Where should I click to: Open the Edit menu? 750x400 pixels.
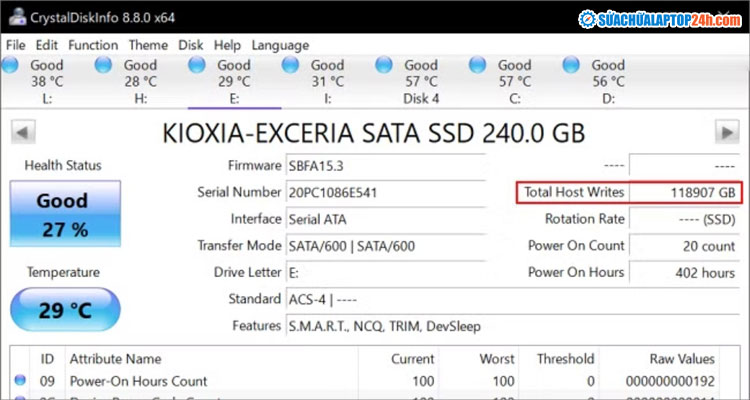pyautogui.click(x=46, y=45)
